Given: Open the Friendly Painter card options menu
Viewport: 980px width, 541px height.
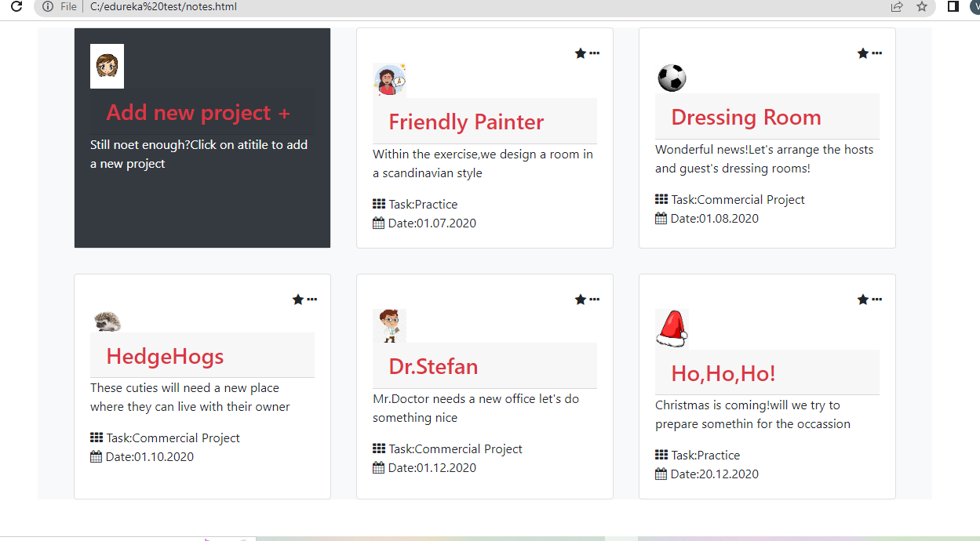Looking at the screenshot, I should coord(593,53).
